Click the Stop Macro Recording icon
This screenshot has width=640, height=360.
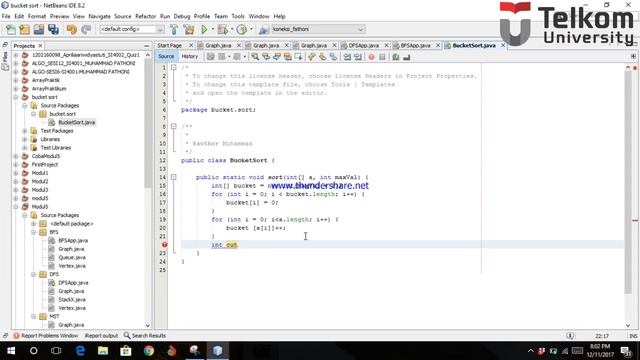[x=382, y=57]
